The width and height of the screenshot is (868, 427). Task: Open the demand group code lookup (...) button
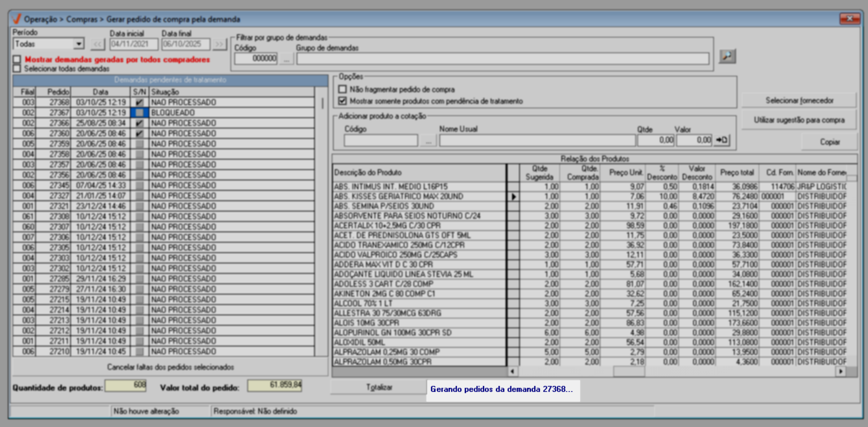(286, 59)
